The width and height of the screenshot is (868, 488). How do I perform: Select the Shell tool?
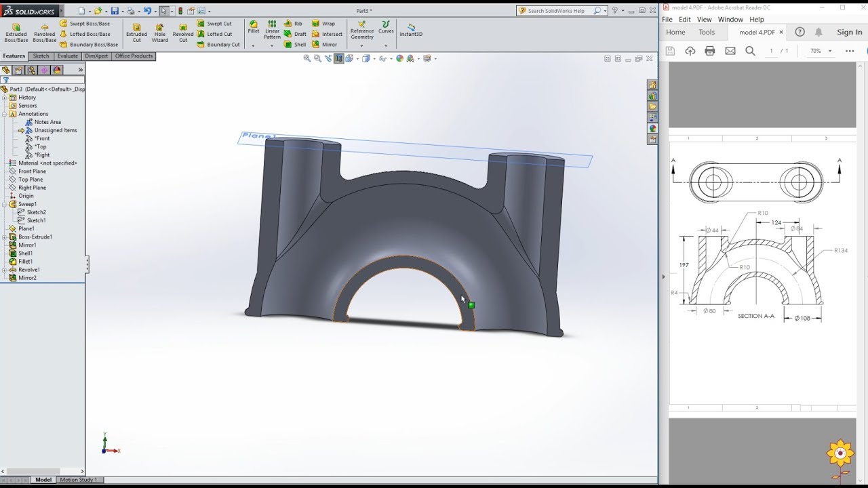[x=295, y=45]
